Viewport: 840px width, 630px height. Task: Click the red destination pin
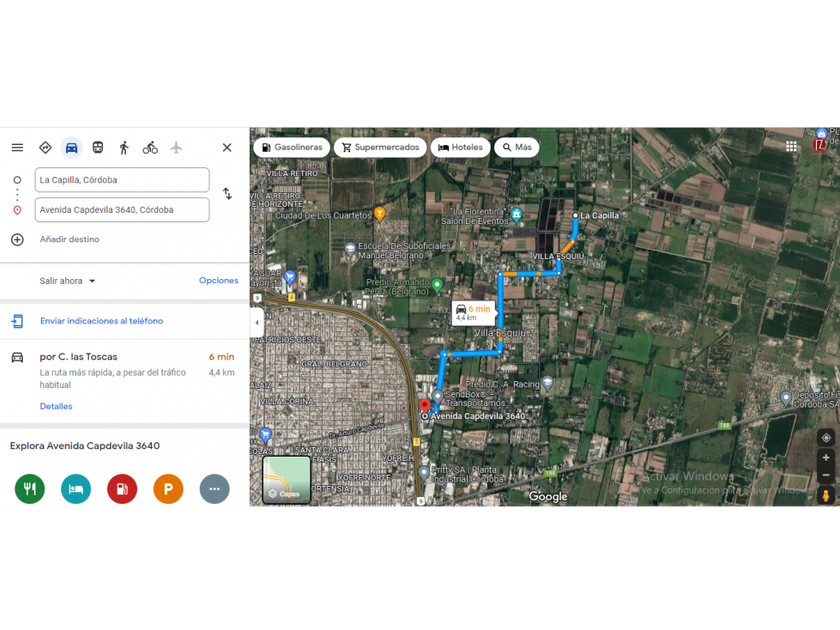point(425,407)
